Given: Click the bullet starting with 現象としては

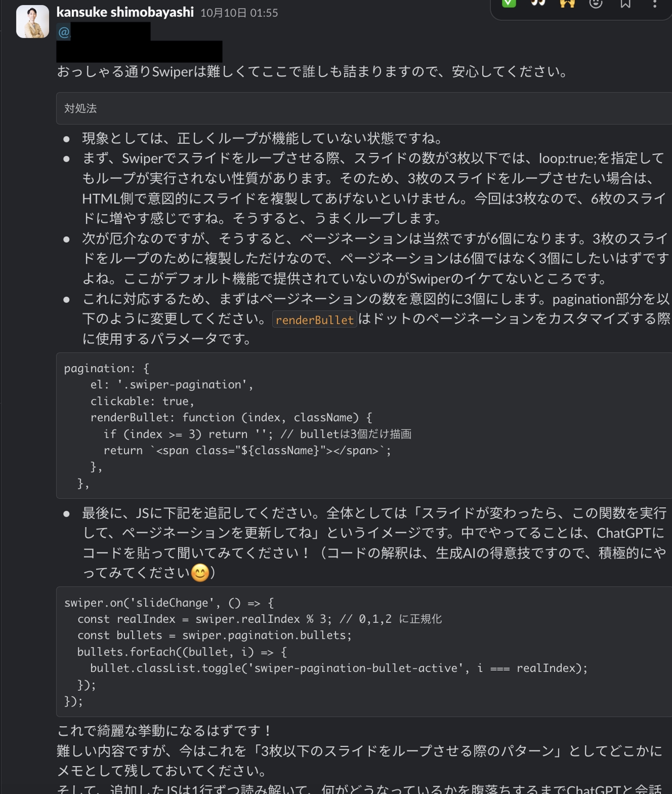Looking at the screenshot, I should coord(263,138).
